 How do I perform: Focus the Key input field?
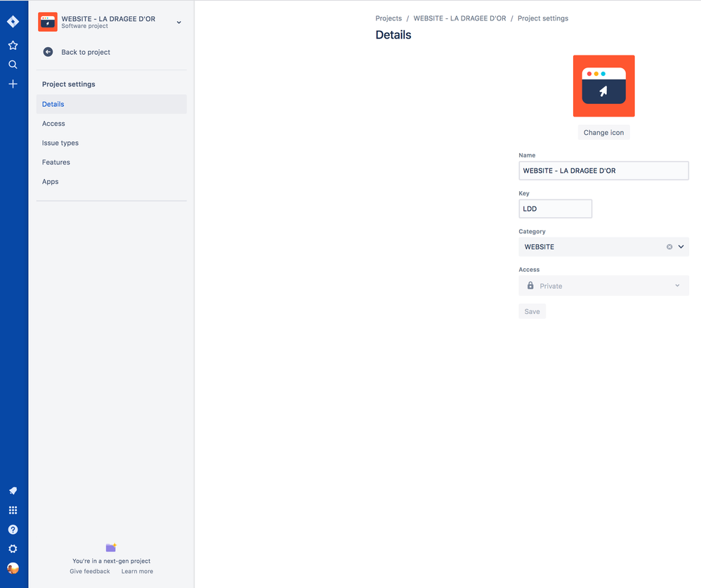(x=556, y=209)
